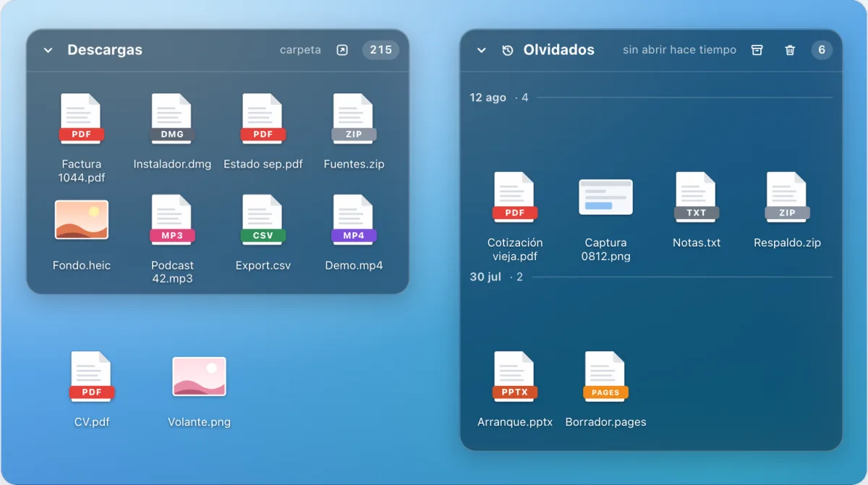Click the "Podcast 42.mp3" file name
Screen dimensions: 868x485
pyautogui.click(x=172, y=272)
